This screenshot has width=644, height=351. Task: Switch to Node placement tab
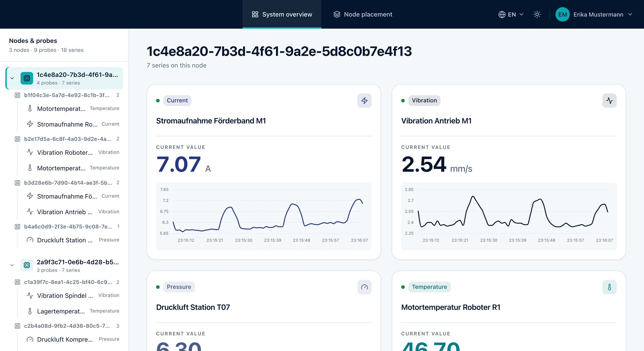pos(363,14)
